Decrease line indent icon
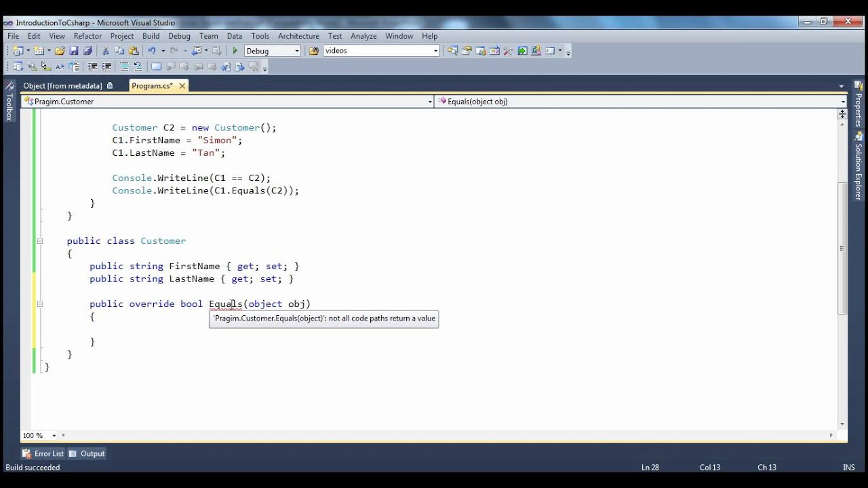 [x=92, y=66]
